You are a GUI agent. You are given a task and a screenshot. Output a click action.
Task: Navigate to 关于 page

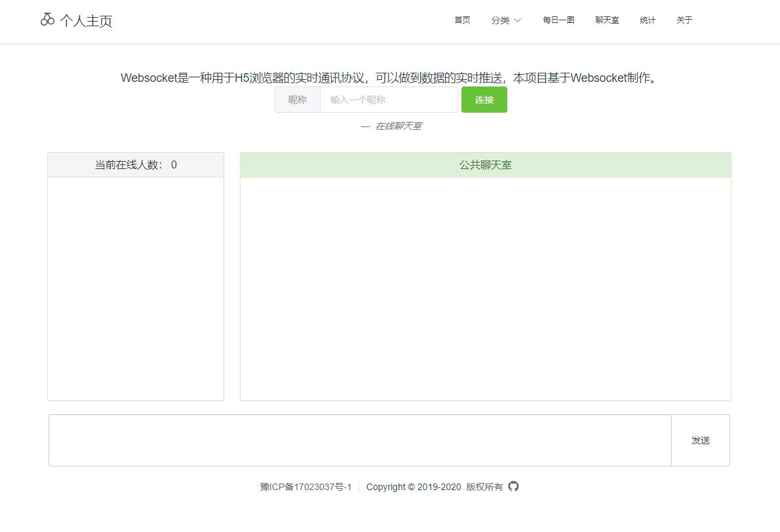[684, 20]
